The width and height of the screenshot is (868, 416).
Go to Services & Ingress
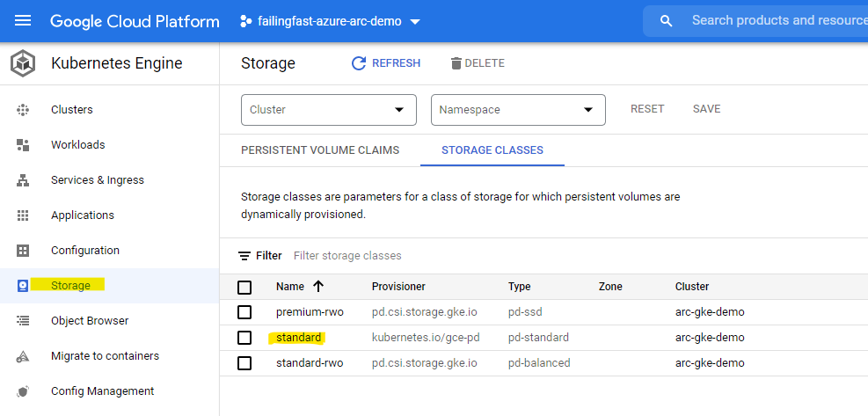point(98,180)
